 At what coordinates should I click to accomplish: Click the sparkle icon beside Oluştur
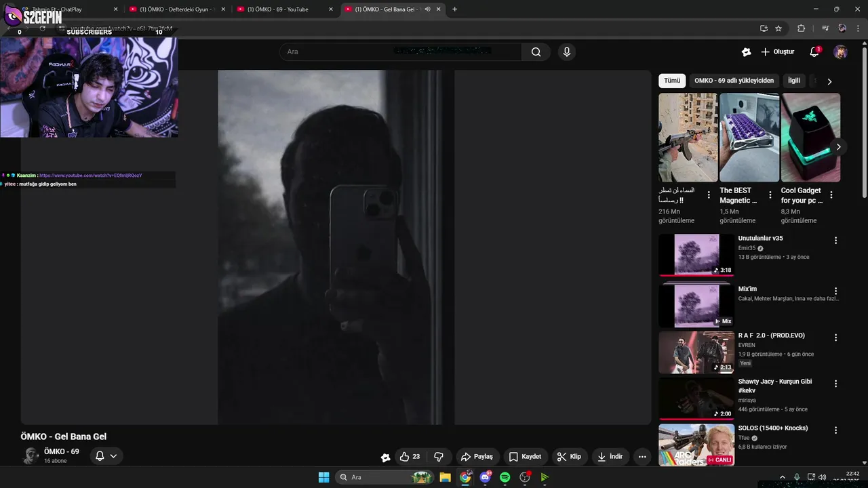pyautogui.click(x=747, y=52)
